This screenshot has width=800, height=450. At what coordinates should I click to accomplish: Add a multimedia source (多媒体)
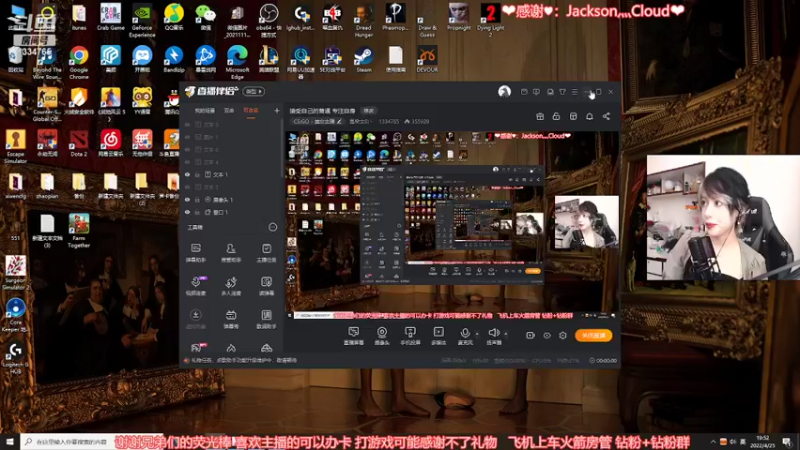coord(438,336)
